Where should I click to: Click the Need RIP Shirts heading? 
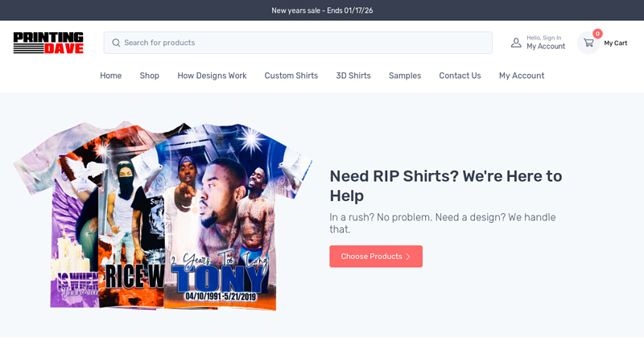pyautogui.click(x=446, y=186)
